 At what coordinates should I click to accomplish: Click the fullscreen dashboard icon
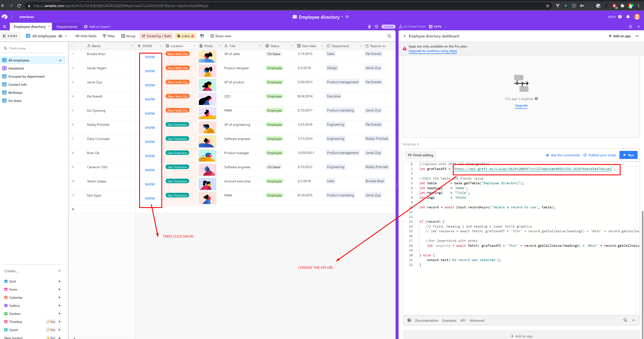click(630, 26)
